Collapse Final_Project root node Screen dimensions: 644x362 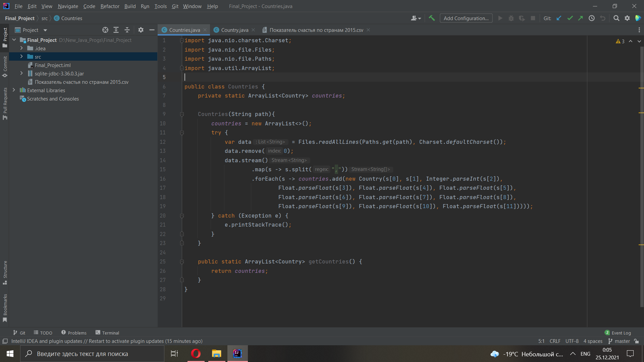pos(14,40)
